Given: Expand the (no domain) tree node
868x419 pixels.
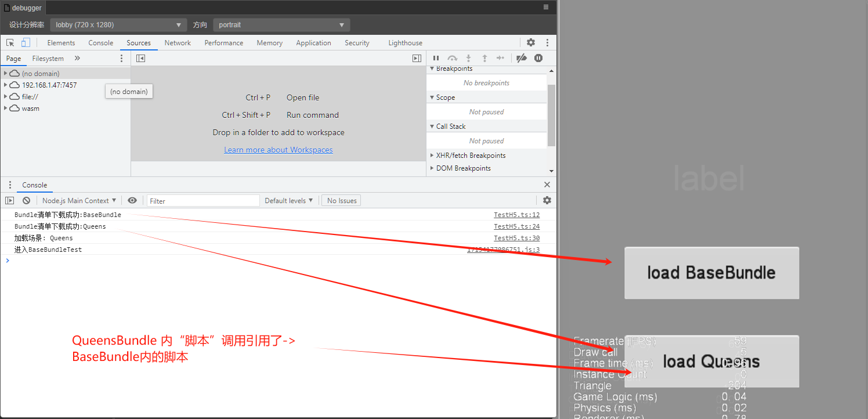Looking at the screenshot, I should [x=6, y=73].
